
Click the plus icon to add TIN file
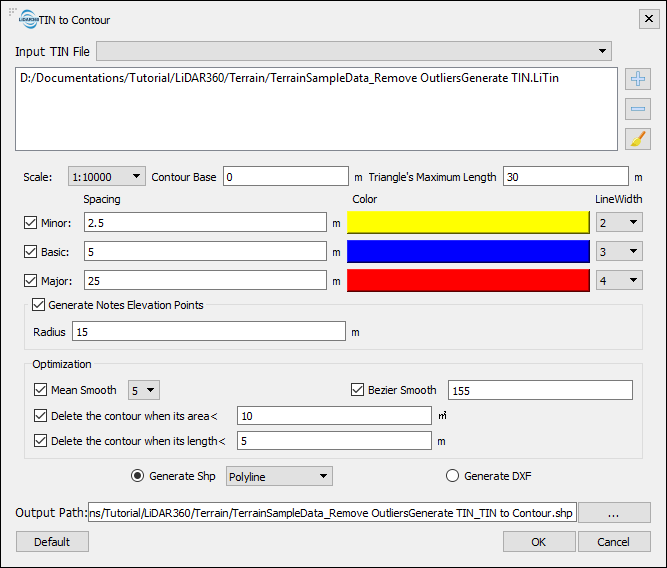[x=638, y=80]
